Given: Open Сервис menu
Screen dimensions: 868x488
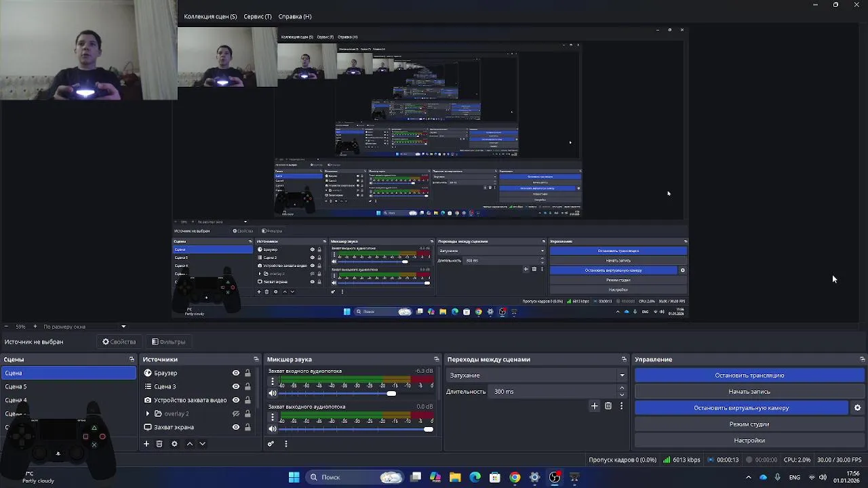Looking at the screenshot, I should (x=258, y=16).
